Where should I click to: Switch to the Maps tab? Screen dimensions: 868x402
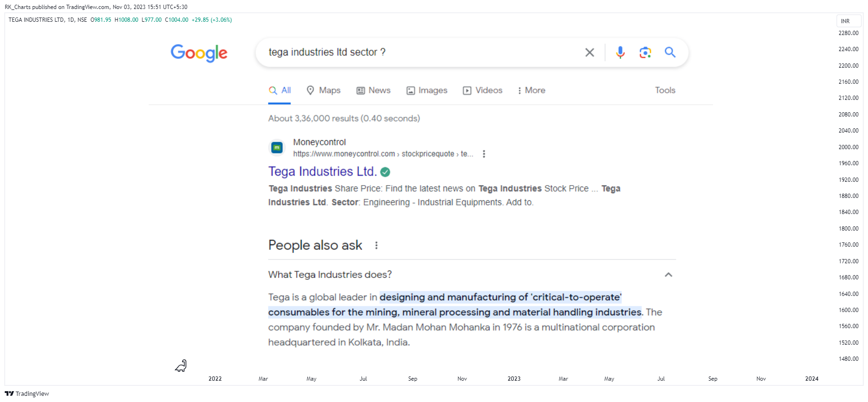[x=324, y=90]
